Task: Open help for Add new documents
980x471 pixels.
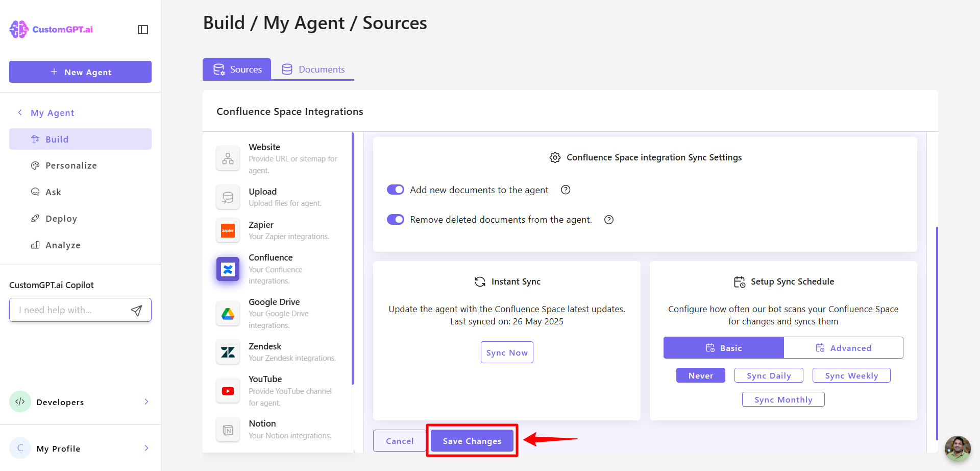Action: pyautogui.click(x=566, y=190)
